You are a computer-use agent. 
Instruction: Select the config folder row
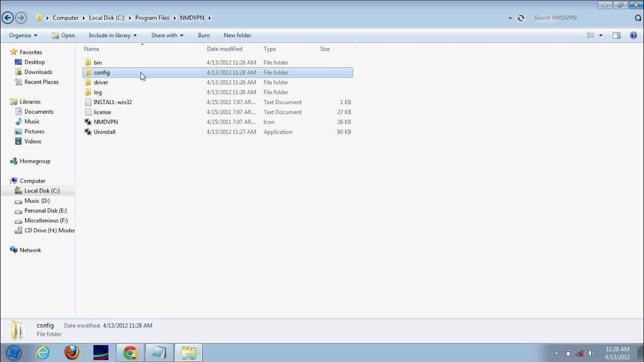(x=217, y=72)
